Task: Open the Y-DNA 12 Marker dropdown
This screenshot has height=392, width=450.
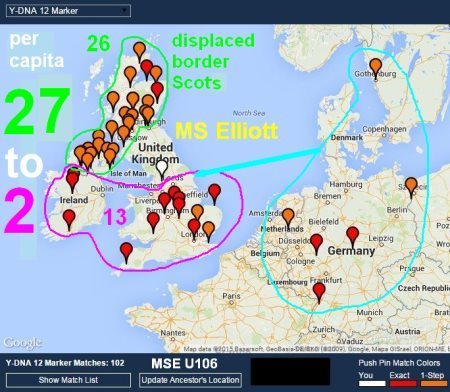Action: (68, 11)
